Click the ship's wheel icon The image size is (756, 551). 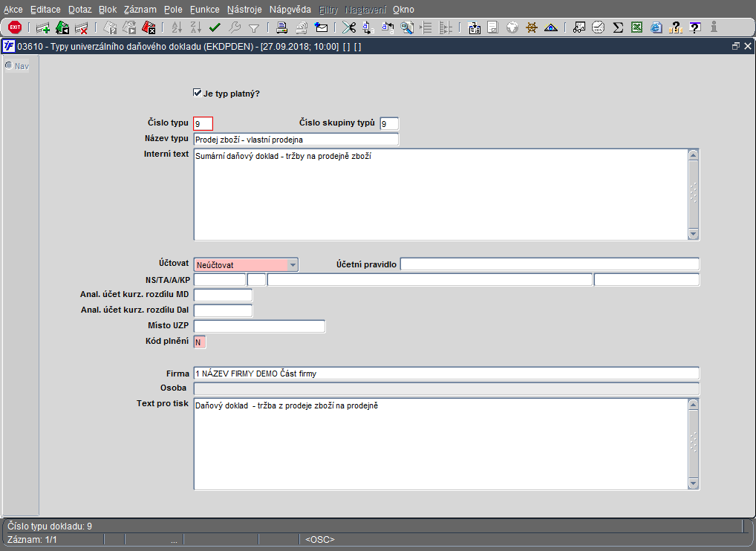coord(531,28)
